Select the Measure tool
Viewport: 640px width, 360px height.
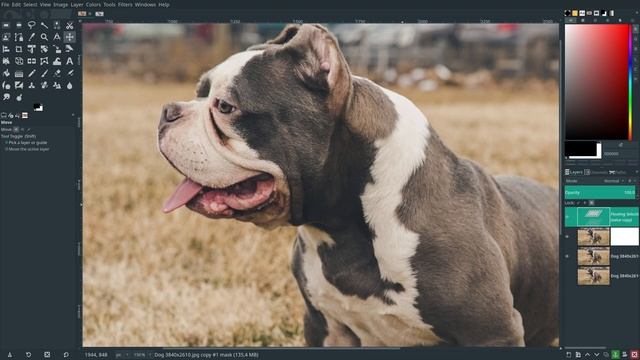pyautogui.click(x=57, y=37)
